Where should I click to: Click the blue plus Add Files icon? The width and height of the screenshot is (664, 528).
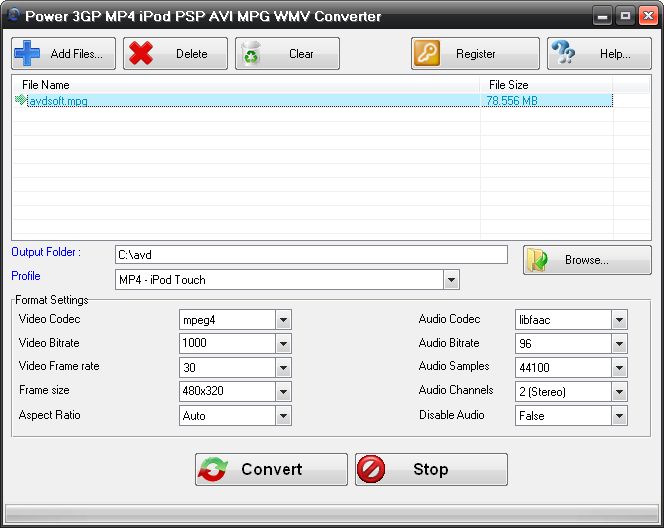(x=27, y=53)
